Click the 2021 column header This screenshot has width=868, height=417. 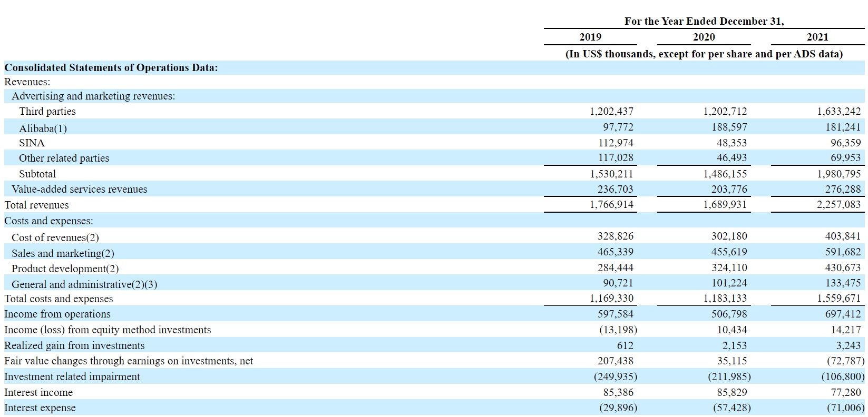point(817,37)
